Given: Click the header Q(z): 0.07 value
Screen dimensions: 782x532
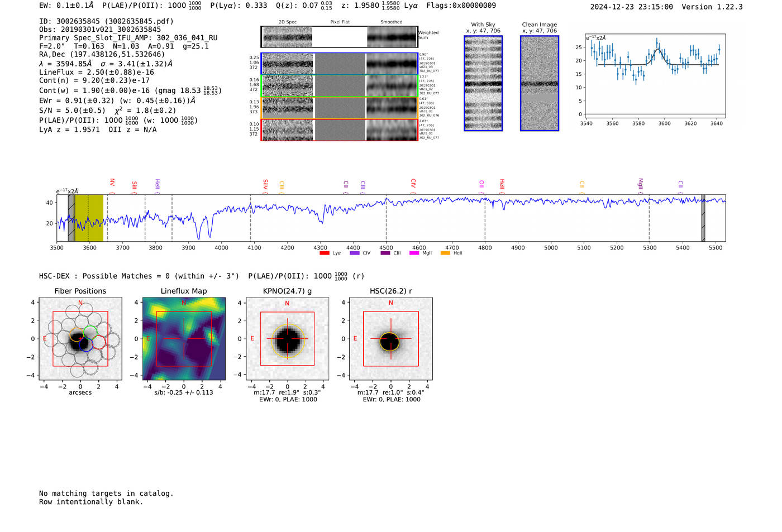Looking at the screenshot, I should (x=304, y=6).
